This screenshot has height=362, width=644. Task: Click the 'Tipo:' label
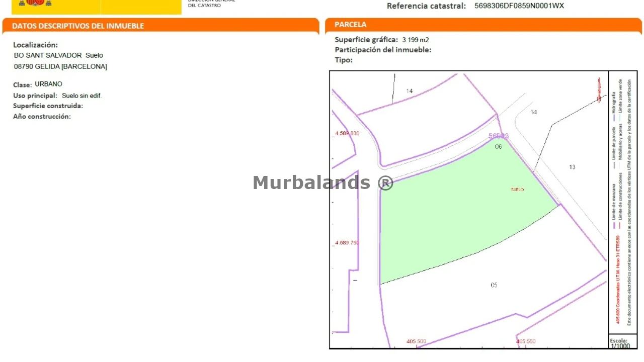(344, 60)
